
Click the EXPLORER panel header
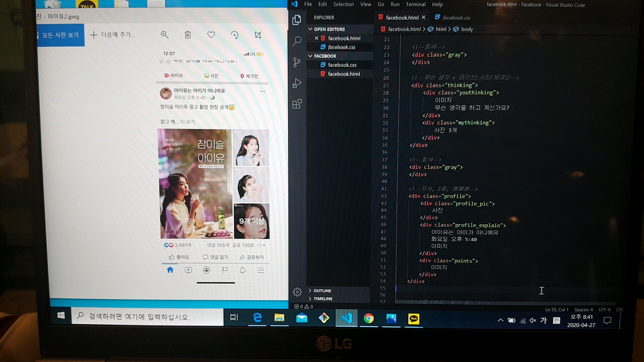click(x=324, y=17)
